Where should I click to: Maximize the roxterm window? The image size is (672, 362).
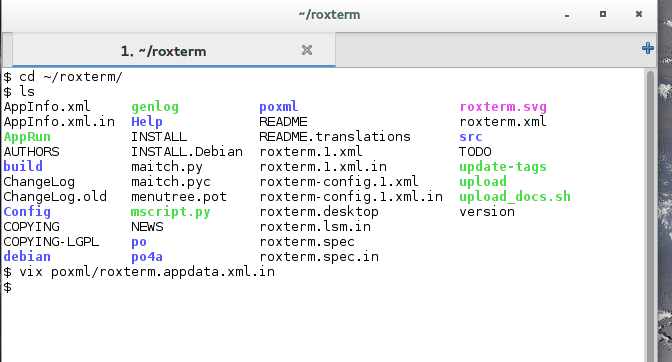603,14
